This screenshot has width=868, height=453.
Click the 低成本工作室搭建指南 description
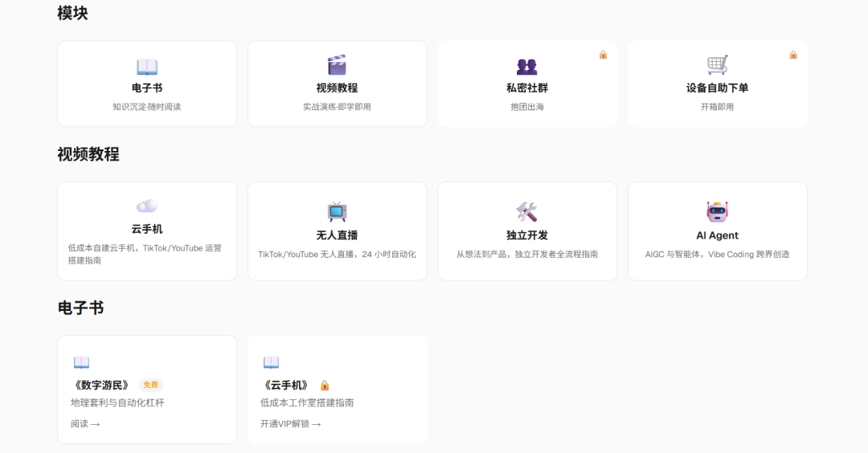point(307,402)
